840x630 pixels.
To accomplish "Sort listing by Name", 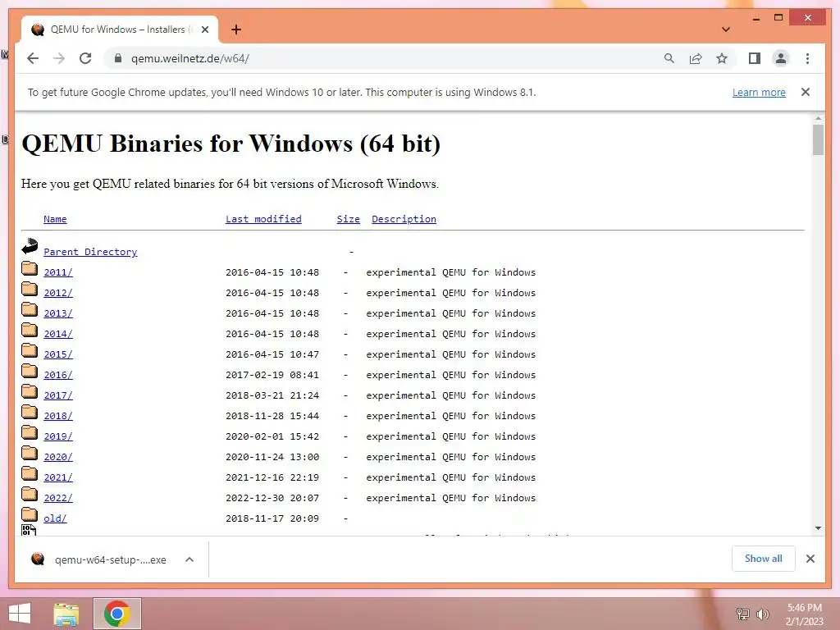I will [x=55, y=219].
